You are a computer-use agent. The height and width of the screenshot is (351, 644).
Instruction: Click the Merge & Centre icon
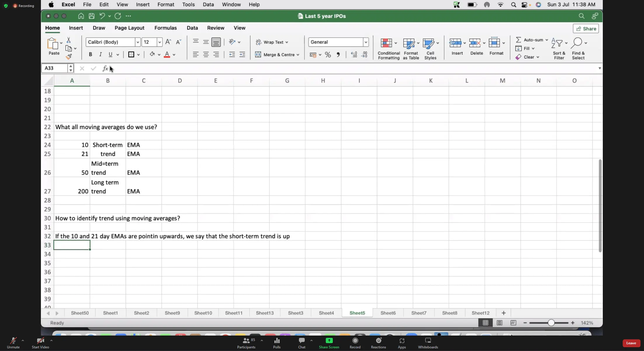(258, 55)
